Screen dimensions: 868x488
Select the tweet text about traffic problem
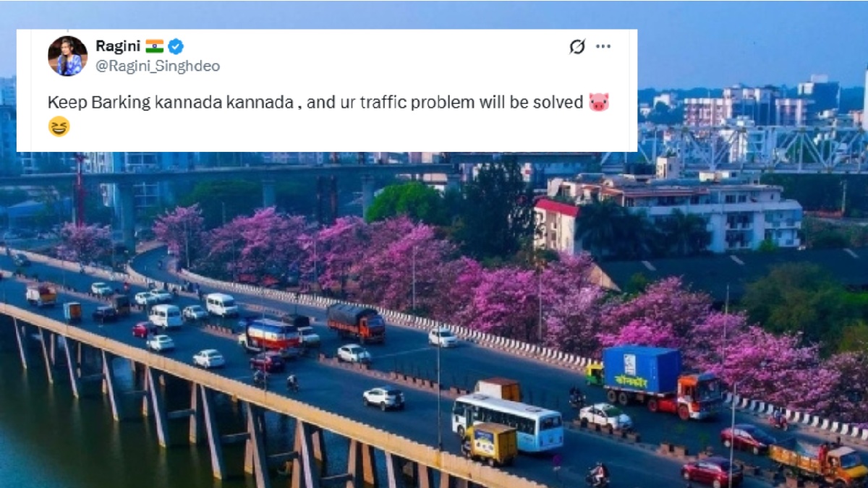coord(328,114)
